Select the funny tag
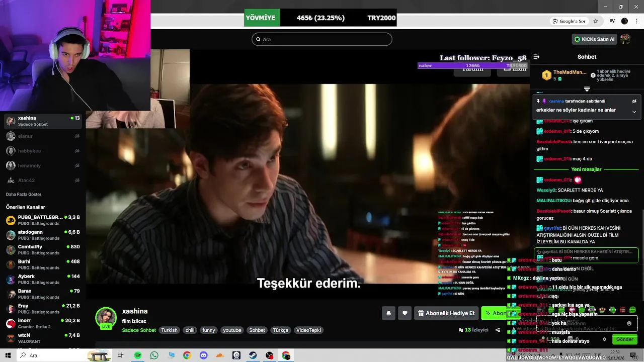This screenshot has height=362, width=644. click(209, 330)
